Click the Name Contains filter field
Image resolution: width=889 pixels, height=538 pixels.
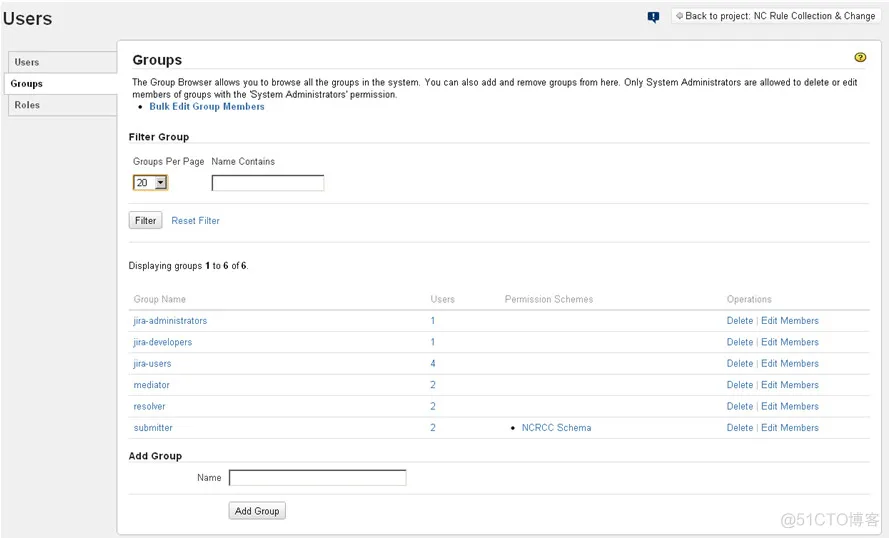click(x=268, y=183)
